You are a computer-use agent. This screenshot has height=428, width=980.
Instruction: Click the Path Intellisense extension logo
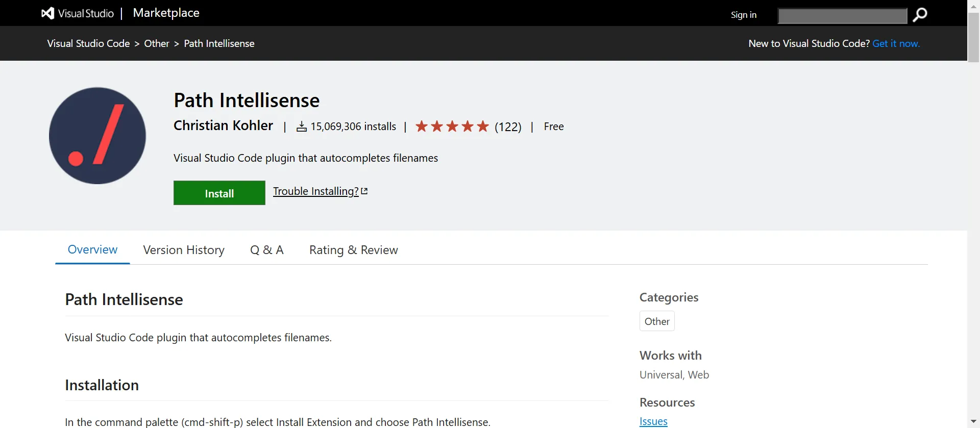click(x=97, y=136)
